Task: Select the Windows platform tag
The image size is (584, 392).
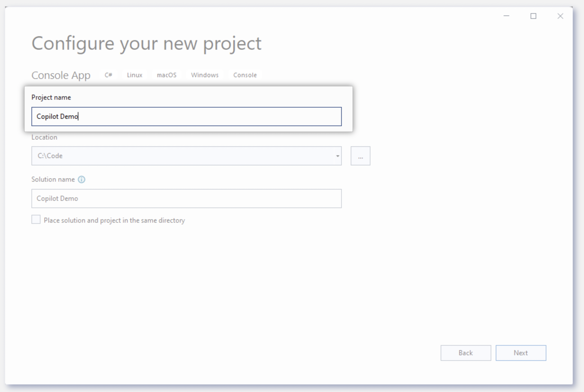Action: click(205, 75)
